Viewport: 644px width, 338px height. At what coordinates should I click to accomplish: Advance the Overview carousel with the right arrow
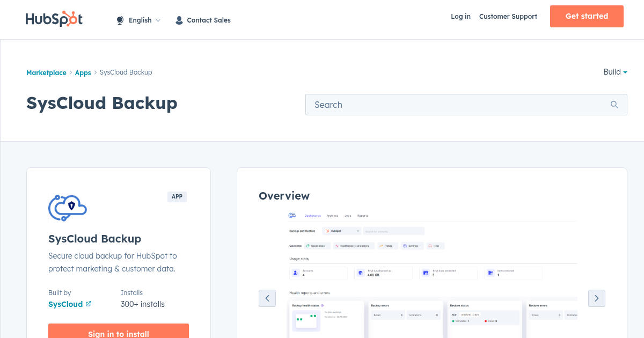point(596,298)
